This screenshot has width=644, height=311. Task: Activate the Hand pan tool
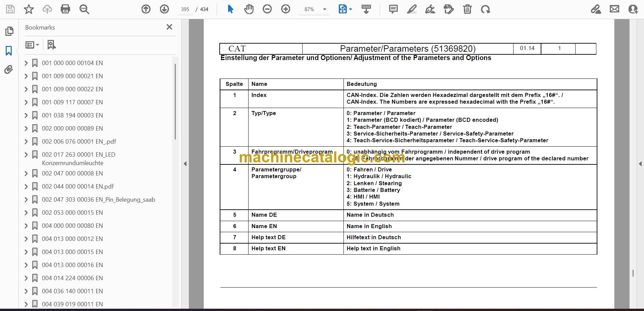point(249,9)
